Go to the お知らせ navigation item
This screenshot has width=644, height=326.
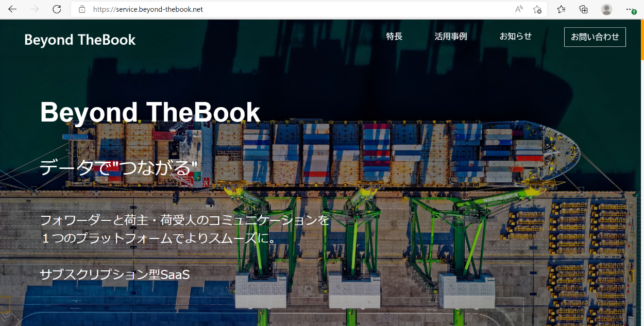point(515,37)
